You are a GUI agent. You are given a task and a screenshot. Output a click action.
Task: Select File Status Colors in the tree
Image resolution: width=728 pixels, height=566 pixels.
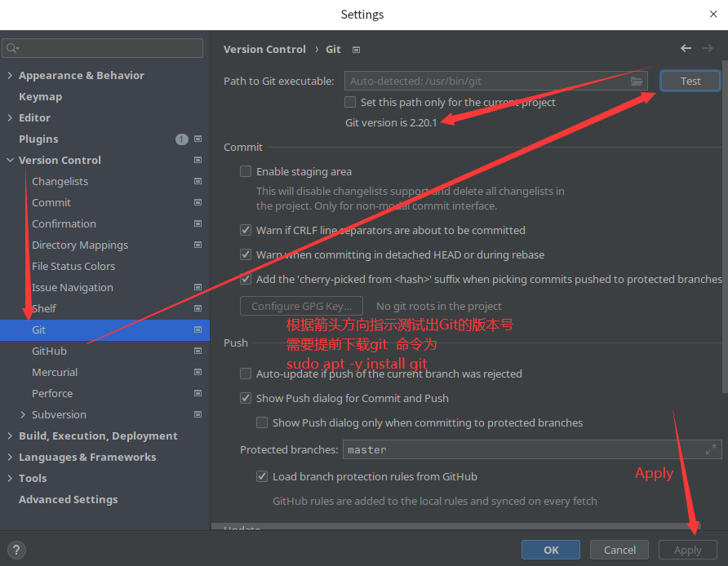coord(73,267)
